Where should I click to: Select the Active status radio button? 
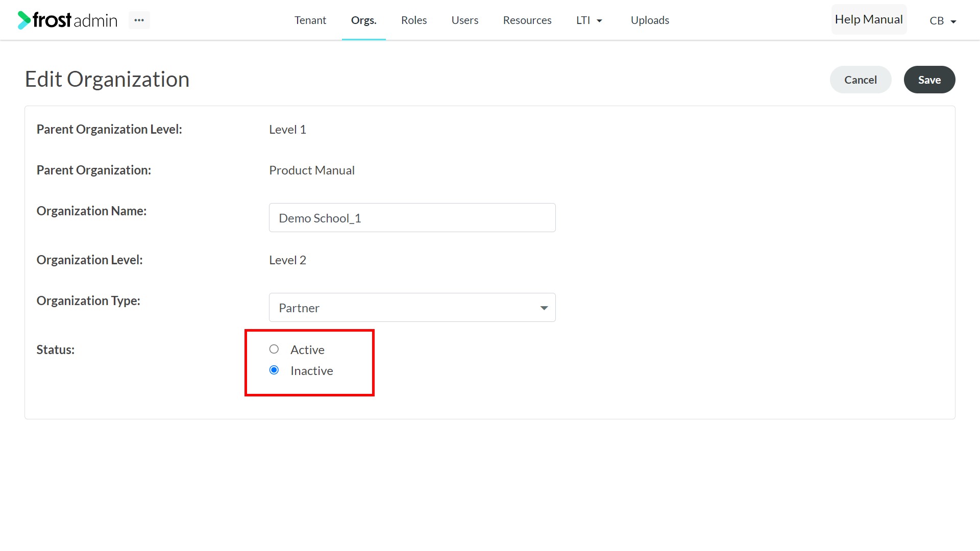(x=274, y=349)
